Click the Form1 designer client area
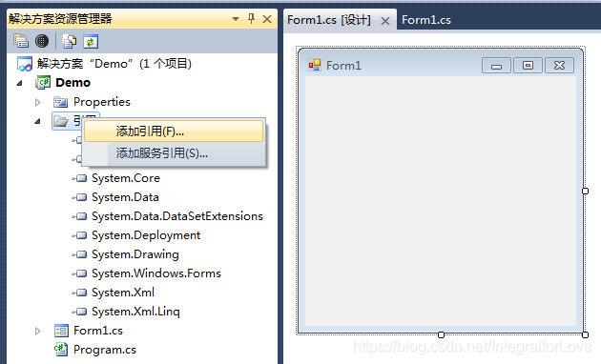The height and width of the screenshot is (364, 601). point(441,201)
